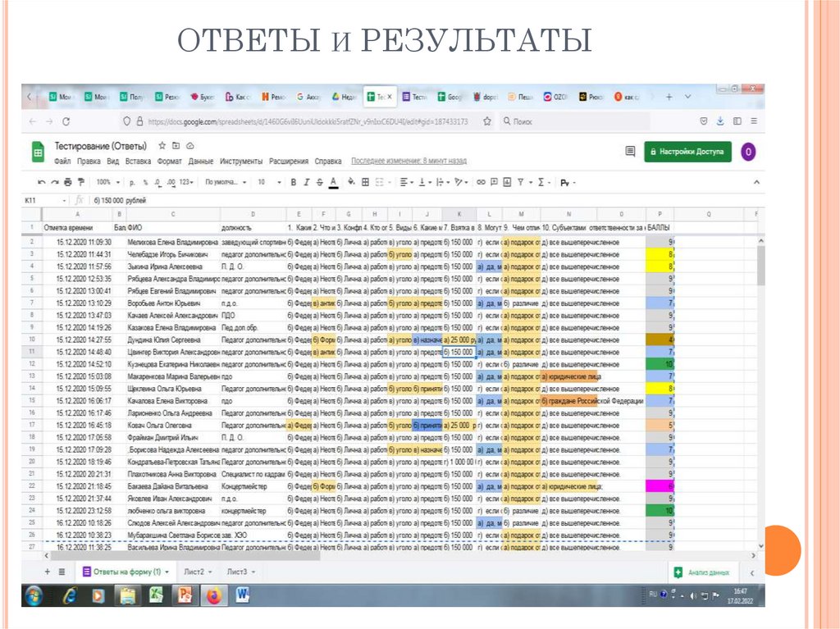Select the paint format tool
Screen dimensions: 840x629
pyautogui.click(x=81, y=182)
